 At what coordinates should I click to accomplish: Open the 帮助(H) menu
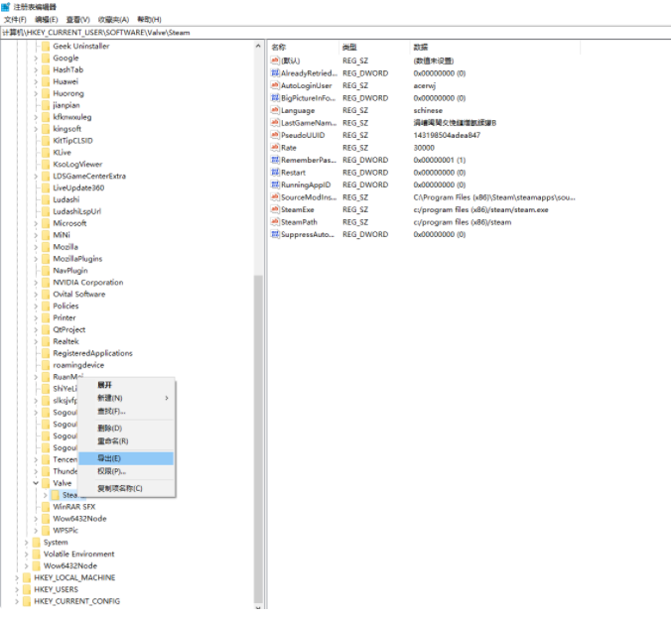click(149, 19)
